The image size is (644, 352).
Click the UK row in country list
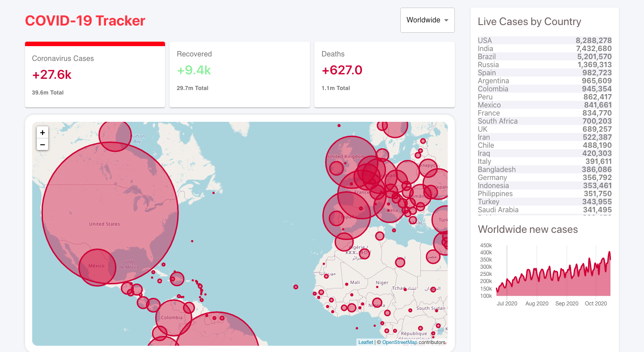click(545, 129)
